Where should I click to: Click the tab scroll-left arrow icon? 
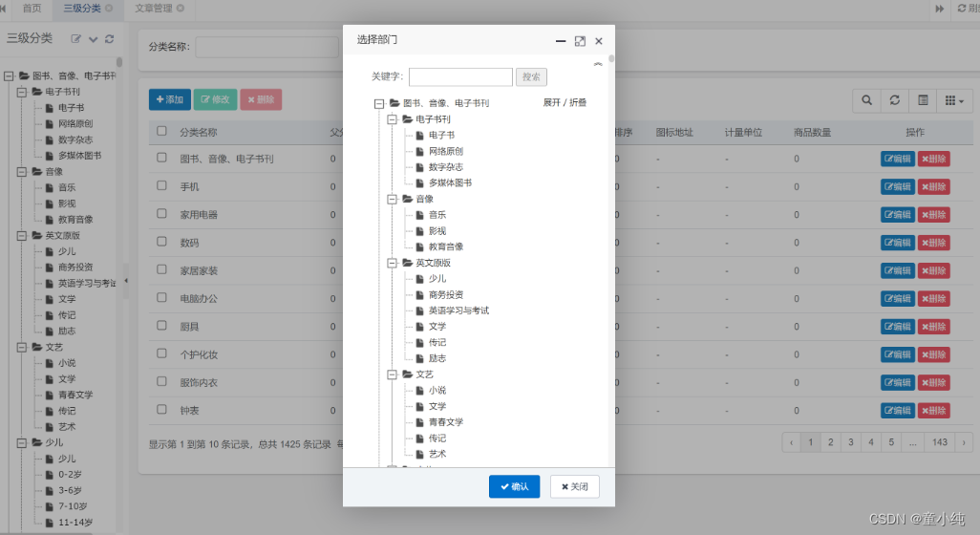pos(3,9)
